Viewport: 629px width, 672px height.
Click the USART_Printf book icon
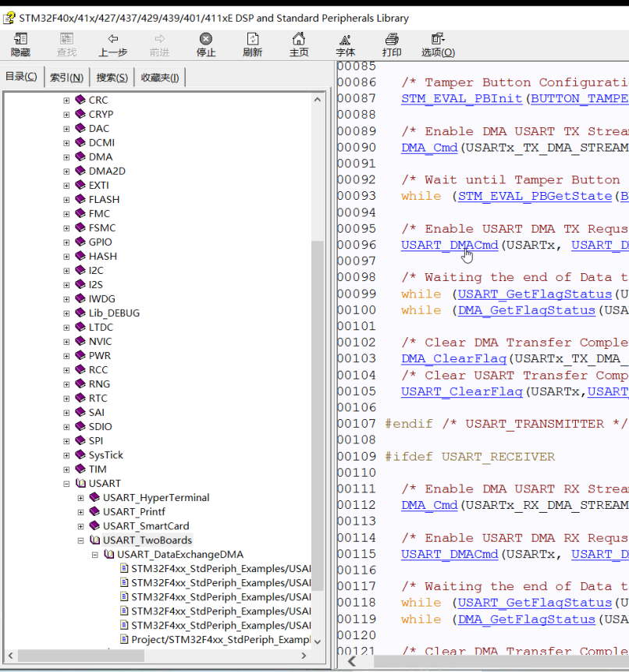(94, 512)
